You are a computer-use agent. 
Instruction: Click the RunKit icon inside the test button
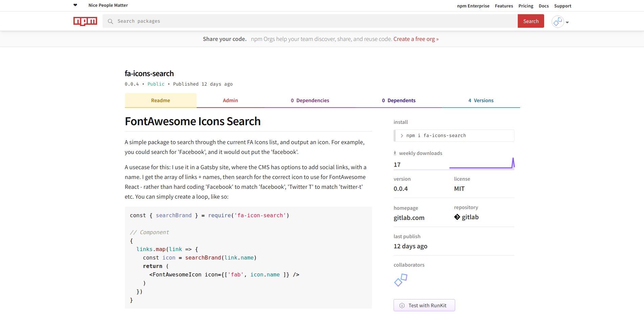pos(402,305)
